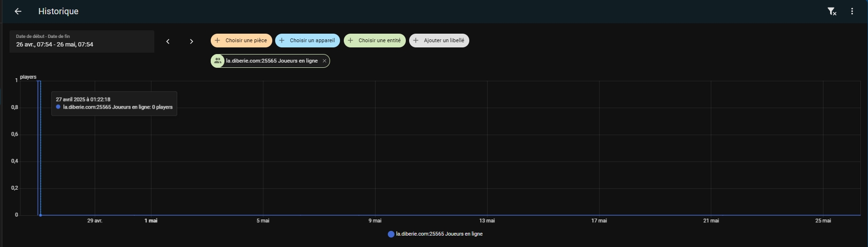Click the Historique page title

pos(58,11)
